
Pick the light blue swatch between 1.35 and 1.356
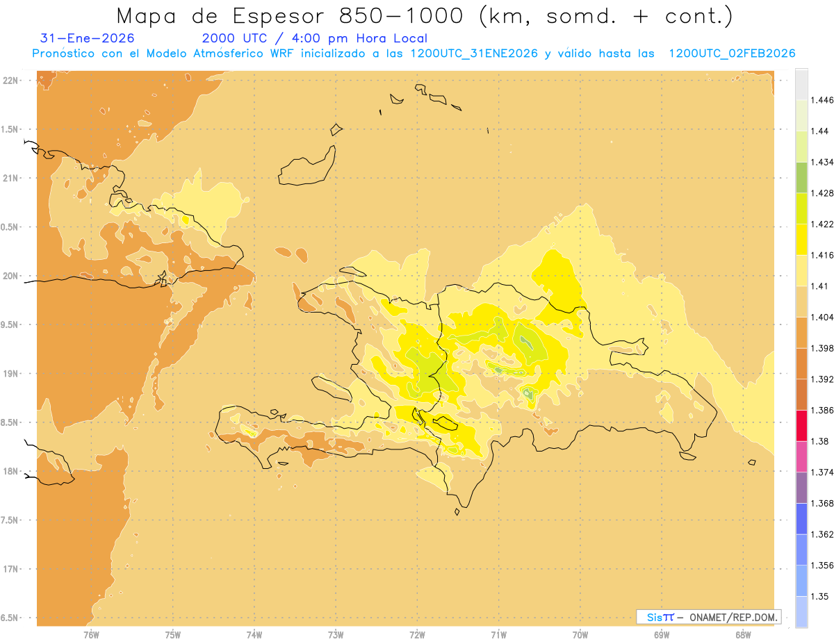801,581
